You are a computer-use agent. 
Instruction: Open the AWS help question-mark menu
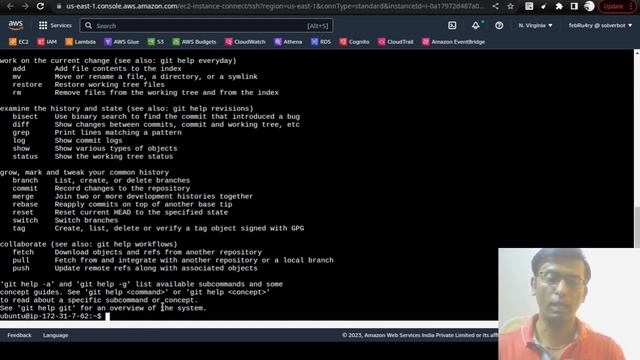pyautogui.click(x=499, y=25)
